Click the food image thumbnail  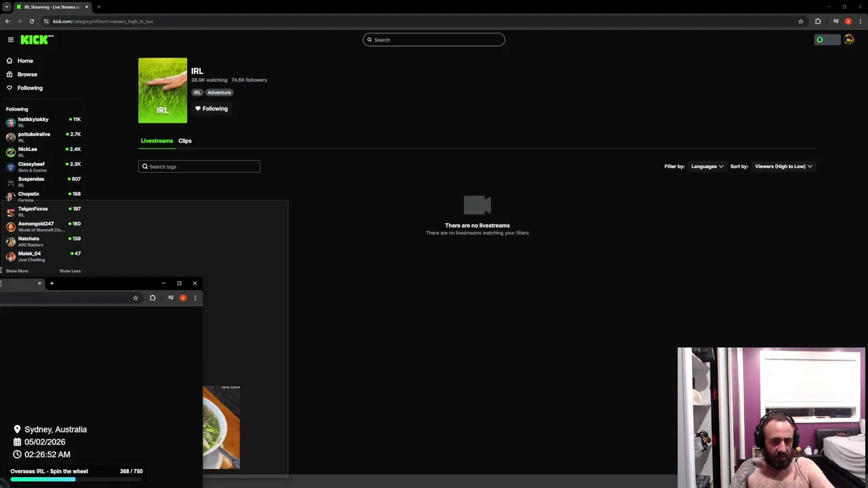(x=221, y=428)
